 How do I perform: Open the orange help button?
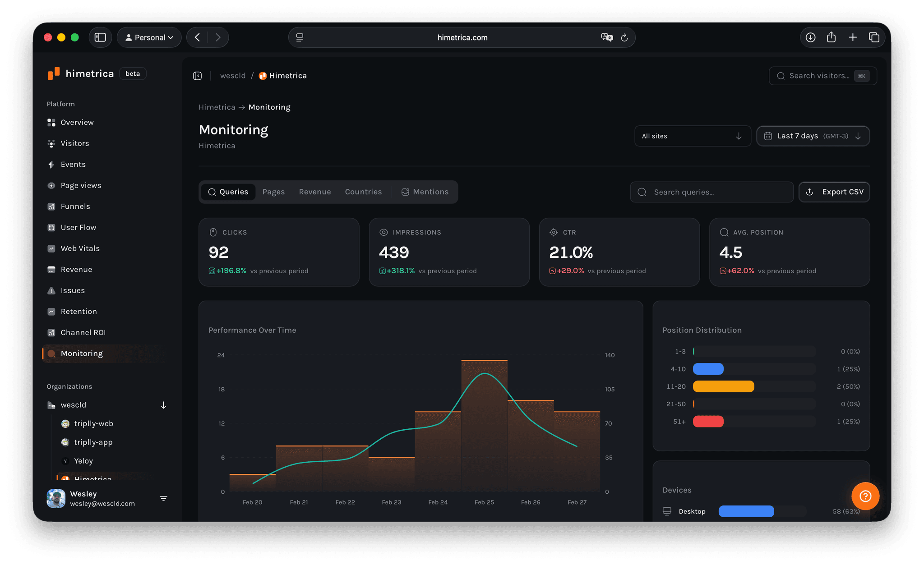[x=865, y=496]
